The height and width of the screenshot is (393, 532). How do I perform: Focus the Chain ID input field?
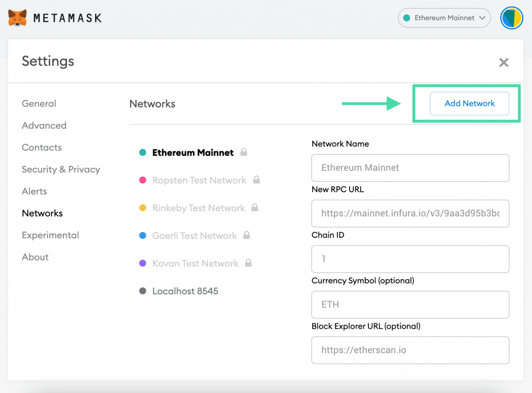tap(410, 259)
